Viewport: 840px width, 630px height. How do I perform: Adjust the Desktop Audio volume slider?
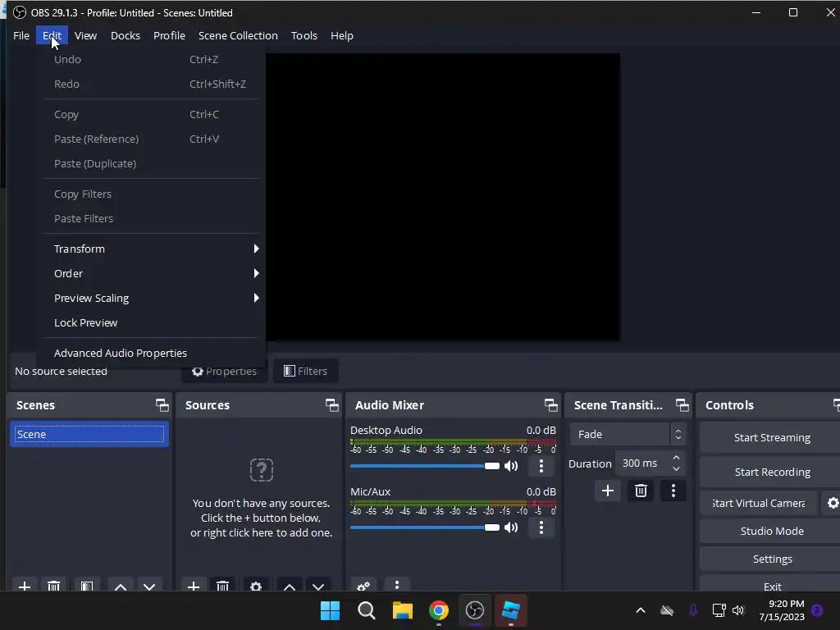coord(424,466)
